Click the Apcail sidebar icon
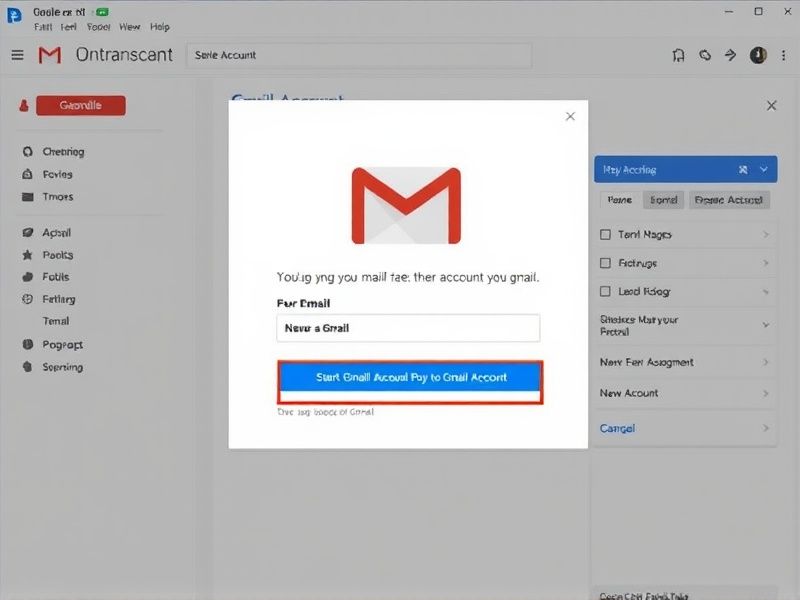Viewport: 800px width, 600px height. pos(28,233)
